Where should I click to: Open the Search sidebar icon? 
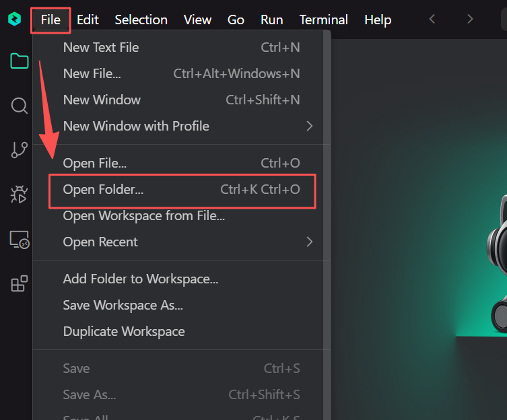(20, 106)
